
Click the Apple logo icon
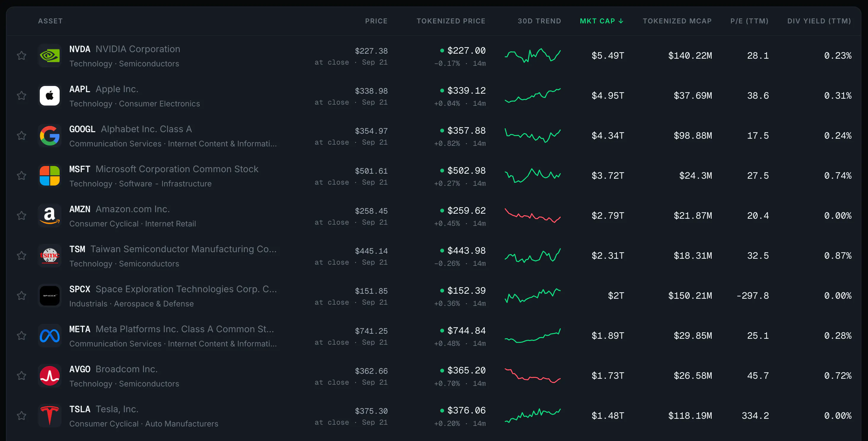pyautogui.click(x=50, y=96)
